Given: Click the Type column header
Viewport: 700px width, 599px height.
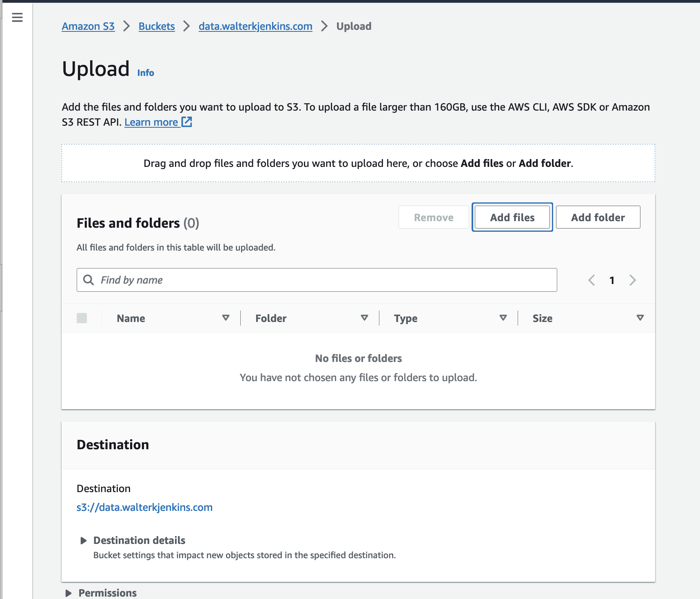Looking at the screenshot, I should pyautogui.click(x=405, y=318).
